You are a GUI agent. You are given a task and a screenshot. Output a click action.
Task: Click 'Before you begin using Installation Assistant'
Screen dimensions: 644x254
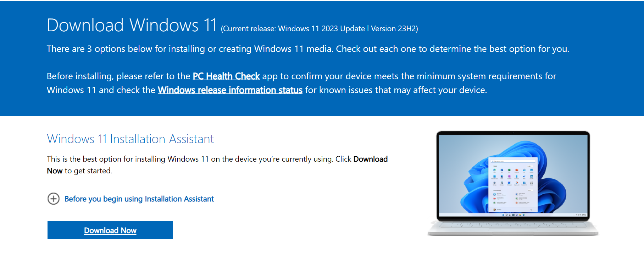point(139,199)
